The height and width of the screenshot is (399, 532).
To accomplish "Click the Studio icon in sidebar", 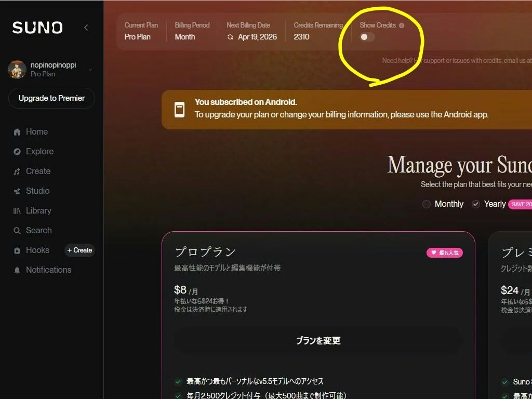I will click(17, 191).
